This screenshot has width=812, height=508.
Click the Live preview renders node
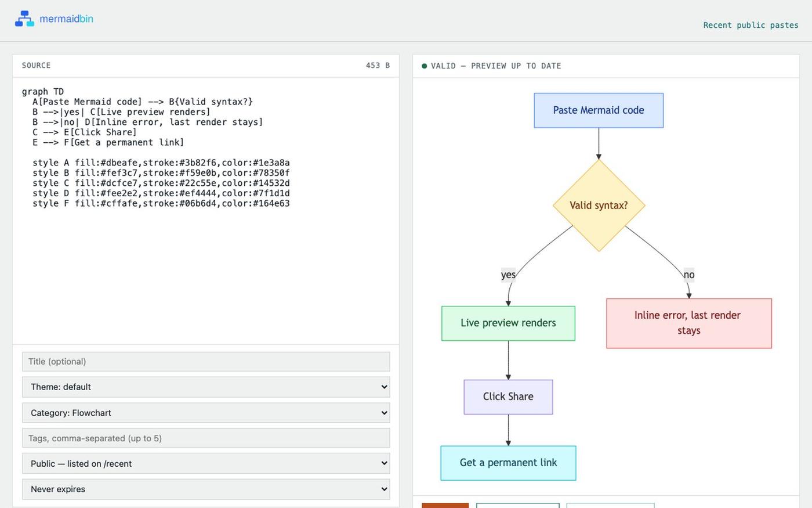[508, 323]
